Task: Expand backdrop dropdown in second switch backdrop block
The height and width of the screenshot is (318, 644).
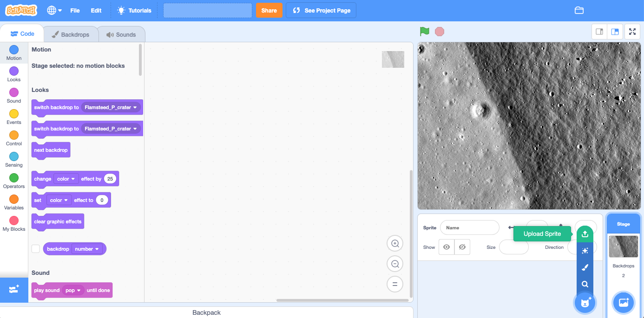Action: pos(112,129)
